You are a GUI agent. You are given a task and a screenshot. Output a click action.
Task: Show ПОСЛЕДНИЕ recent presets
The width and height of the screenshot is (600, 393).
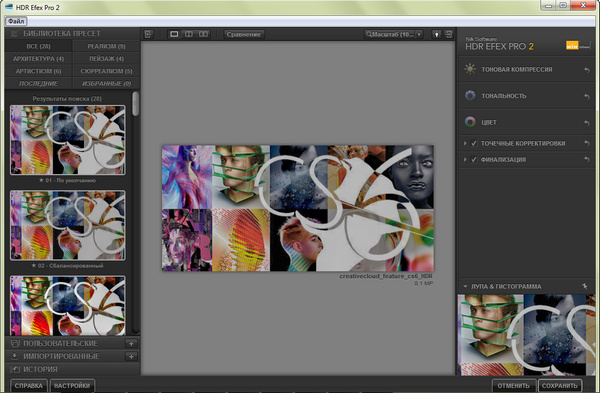click(38, 83)
